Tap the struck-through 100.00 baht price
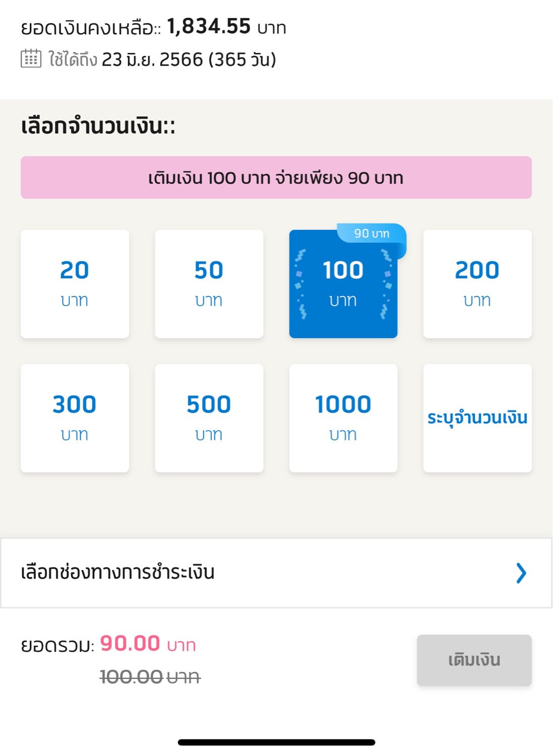 click(150, 676)
